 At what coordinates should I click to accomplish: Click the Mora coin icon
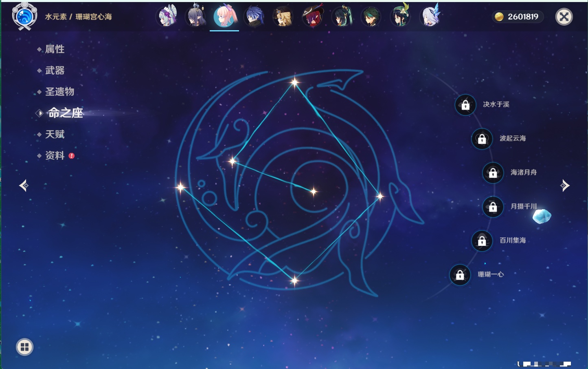click(x=499, y=17)
